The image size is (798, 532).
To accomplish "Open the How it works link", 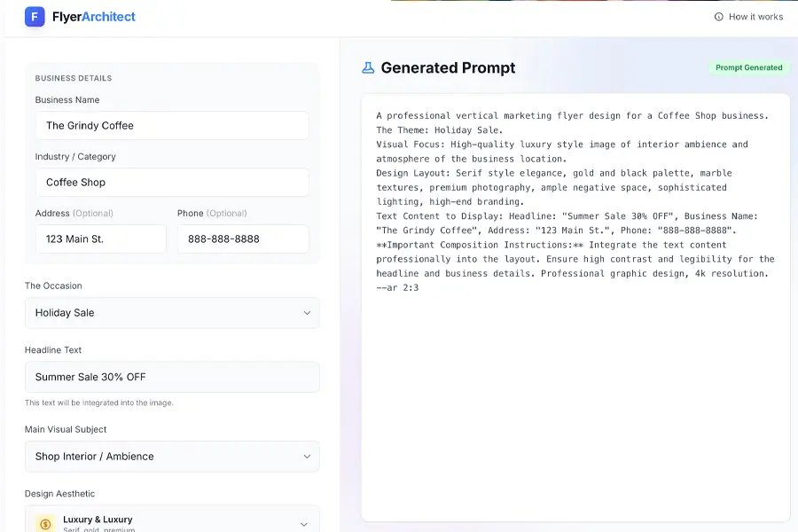I will [x=755, y=17].
